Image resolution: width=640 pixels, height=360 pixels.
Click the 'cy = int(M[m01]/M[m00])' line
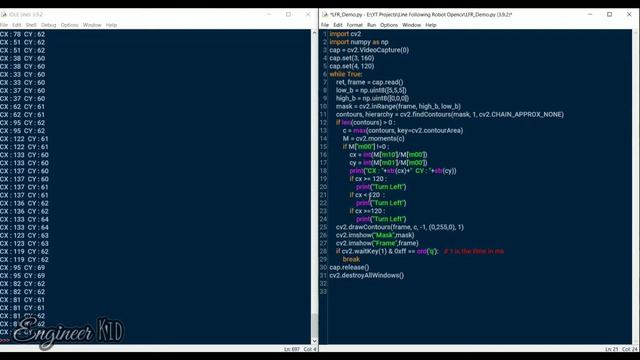click(388, 163)
